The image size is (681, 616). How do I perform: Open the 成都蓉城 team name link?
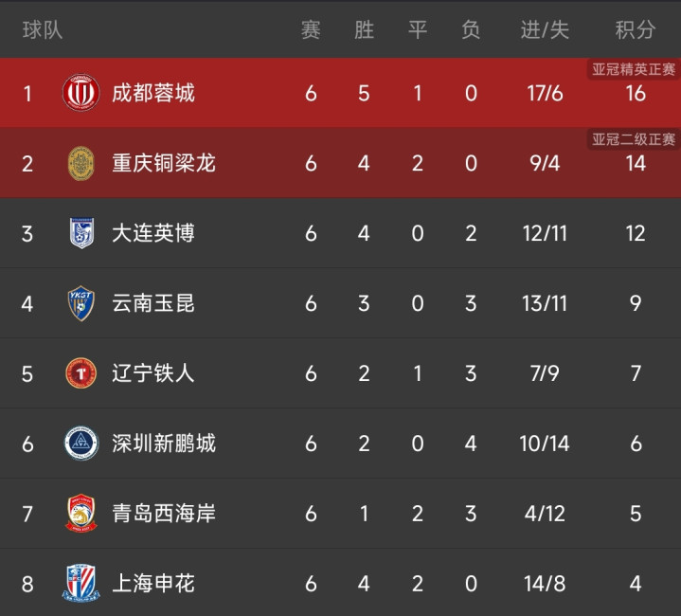point(153,93)
